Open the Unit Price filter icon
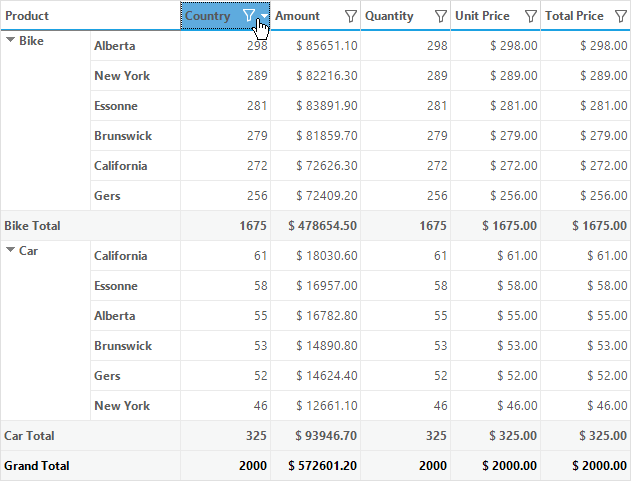 pyautogui.click(x=531, y=16)
